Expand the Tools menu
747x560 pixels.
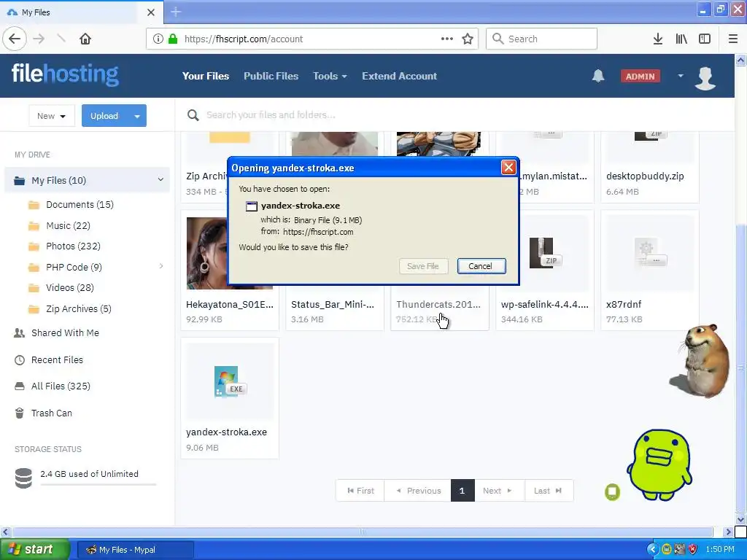pyautogui.click(x=330, y=76)
